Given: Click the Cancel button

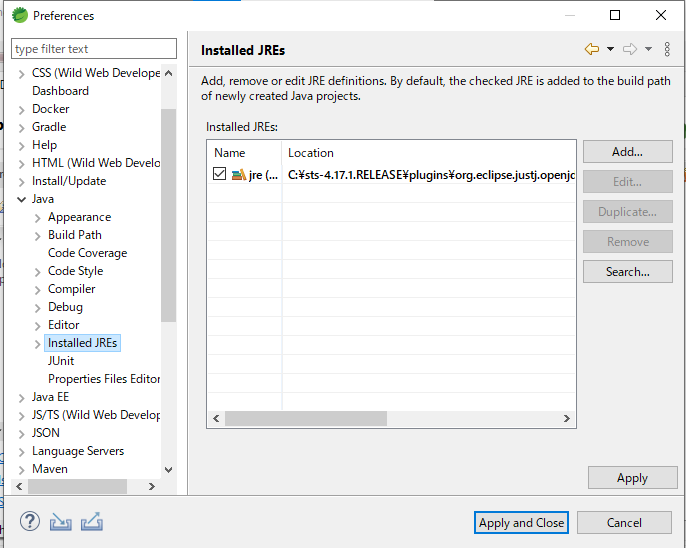Looking at the screenshot, I should click(624, 523).
